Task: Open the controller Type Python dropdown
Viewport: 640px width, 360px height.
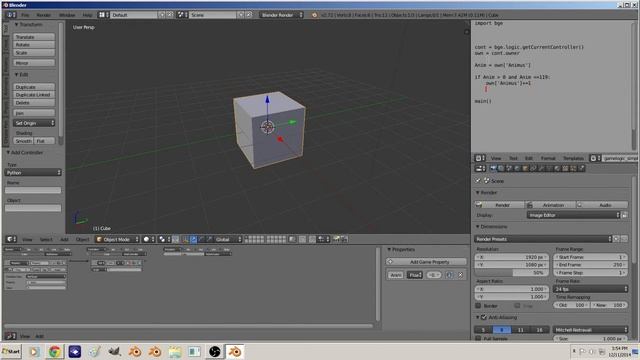Action: (x=33, y=173)
